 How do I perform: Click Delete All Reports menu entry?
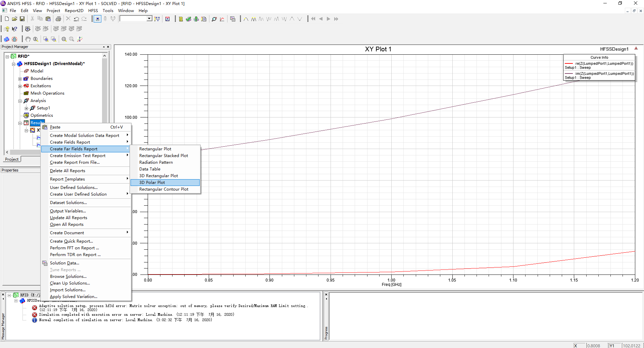[x=67, y=171]
